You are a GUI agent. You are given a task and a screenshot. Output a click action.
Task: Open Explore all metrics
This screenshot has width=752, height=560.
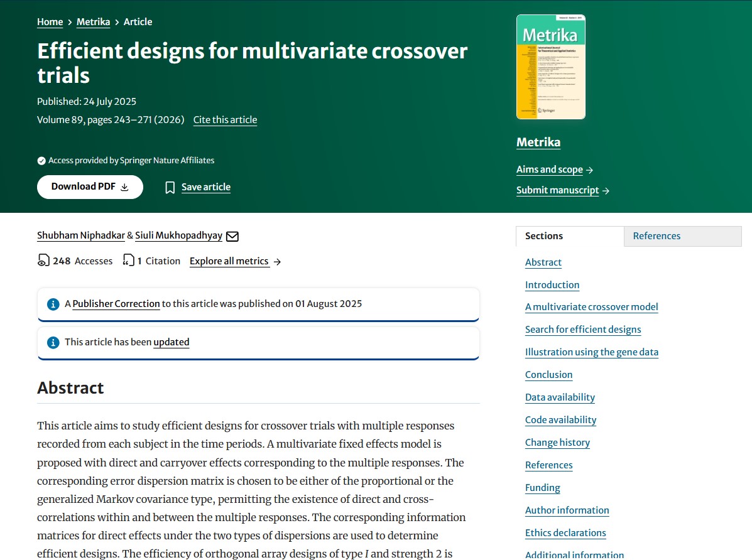pyautogui.click(x=229, y=261)
